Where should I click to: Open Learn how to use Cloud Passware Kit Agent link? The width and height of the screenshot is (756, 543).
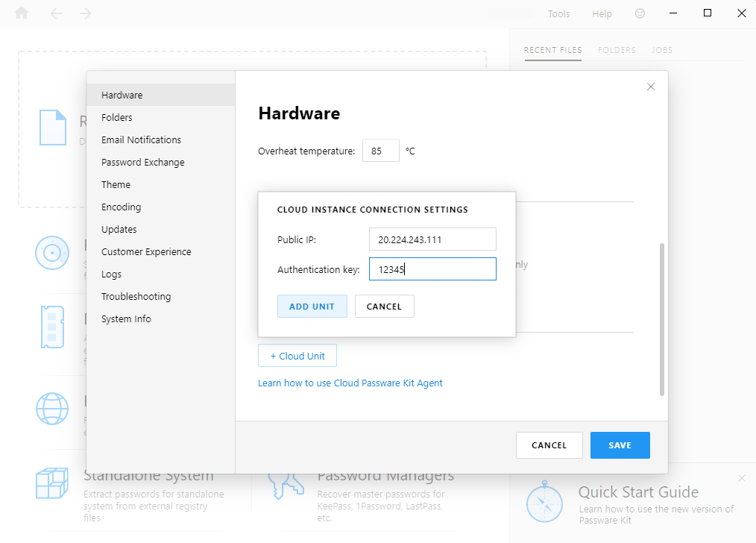click(x=350, y=383)
